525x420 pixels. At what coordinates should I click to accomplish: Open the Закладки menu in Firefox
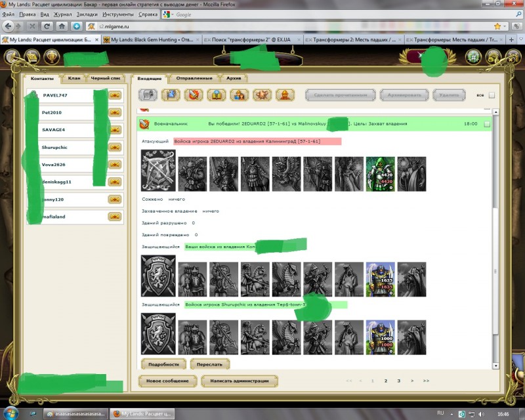(x=86, y=14)
